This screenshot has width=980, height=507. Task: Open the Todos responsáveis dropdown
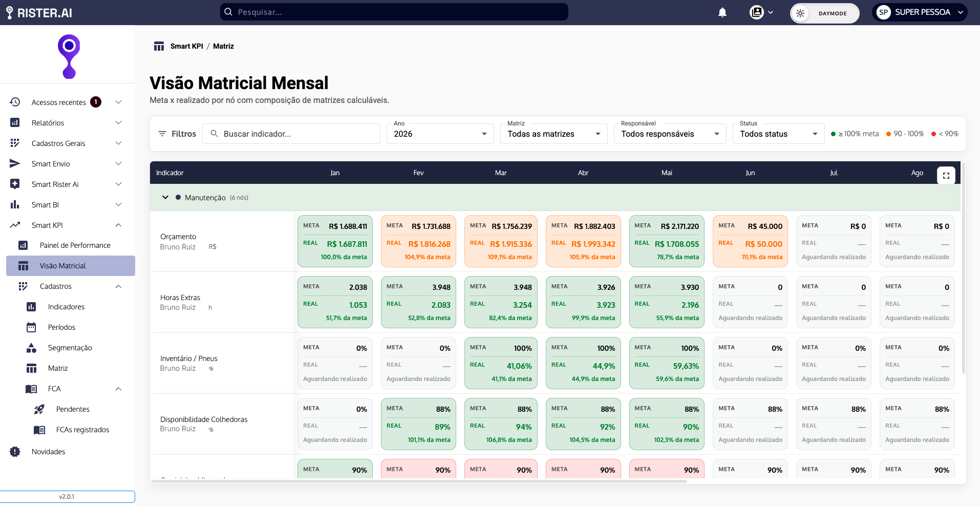coord(670,134)
